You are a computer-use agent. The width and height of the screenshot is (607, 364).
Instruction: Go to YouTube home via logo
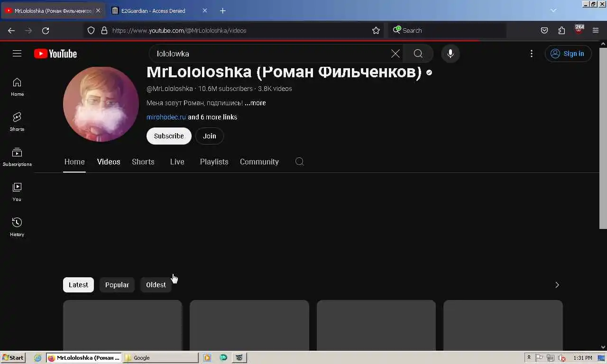(55, 54)
